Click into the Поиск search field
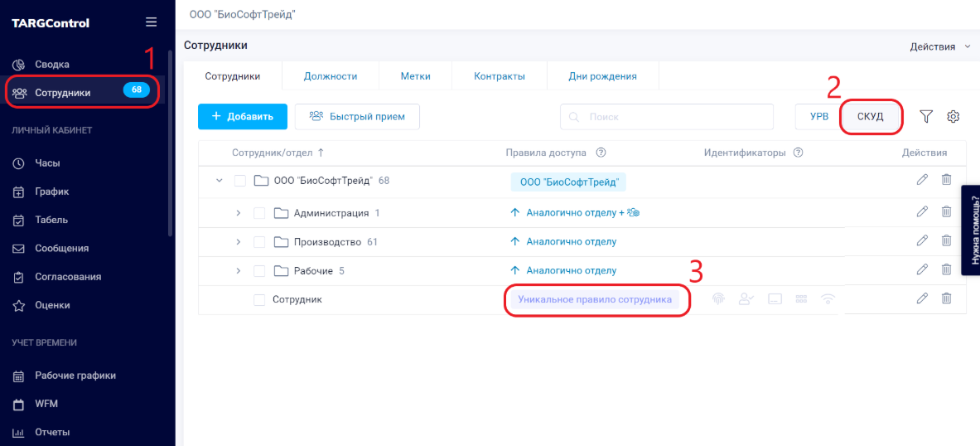This screenshot has width=980, height=446. (x=663, y=117)
